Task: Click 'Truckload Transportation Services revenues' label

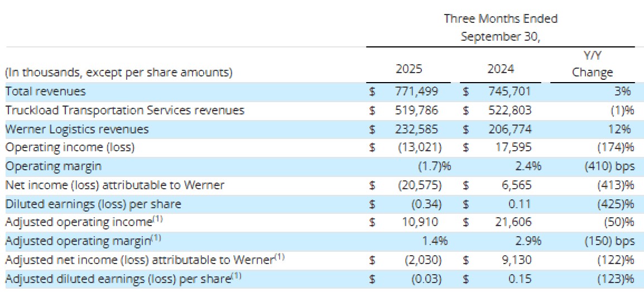Action: (x=124, y=110)
